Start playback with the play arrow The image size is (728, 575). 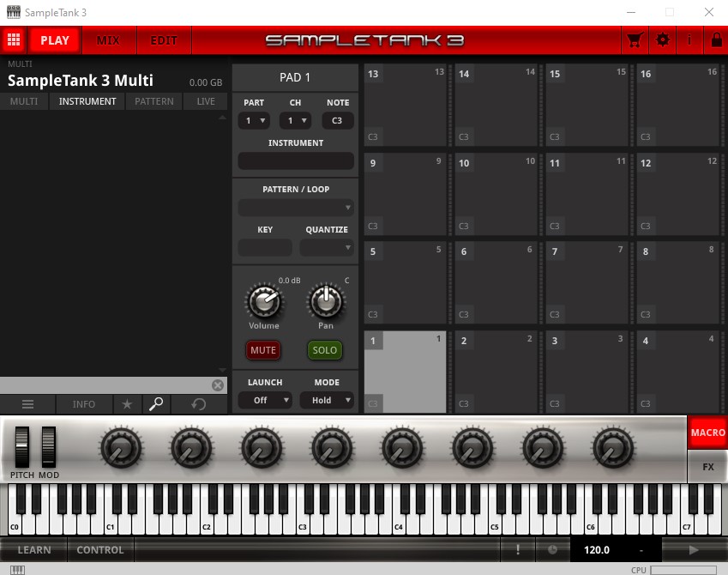(694, 550)
